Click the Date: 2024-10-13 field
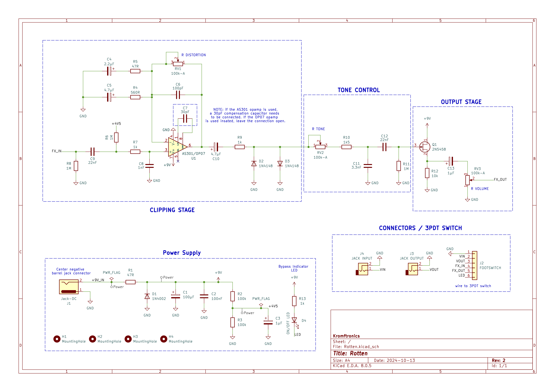 tap(394, 360)
